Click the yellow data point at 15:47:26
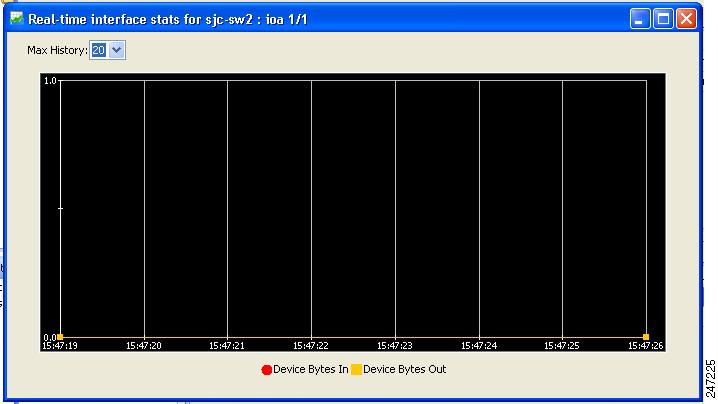 point(646,337)
